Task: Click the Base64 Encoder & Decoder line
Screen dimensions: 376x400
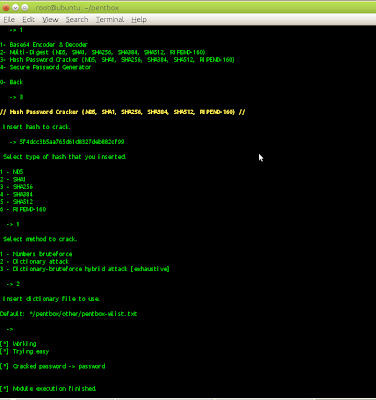Action: coord(44,45)
